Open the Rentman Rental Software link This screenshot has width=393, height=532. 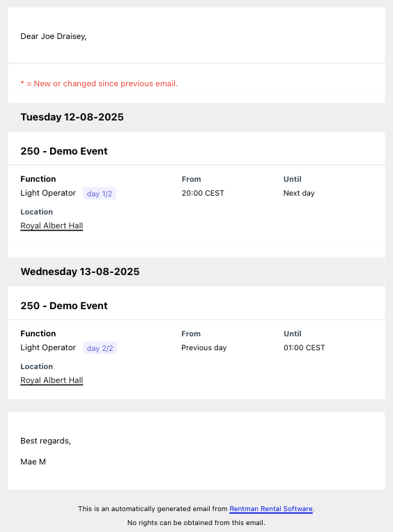[x=271, y=508]
